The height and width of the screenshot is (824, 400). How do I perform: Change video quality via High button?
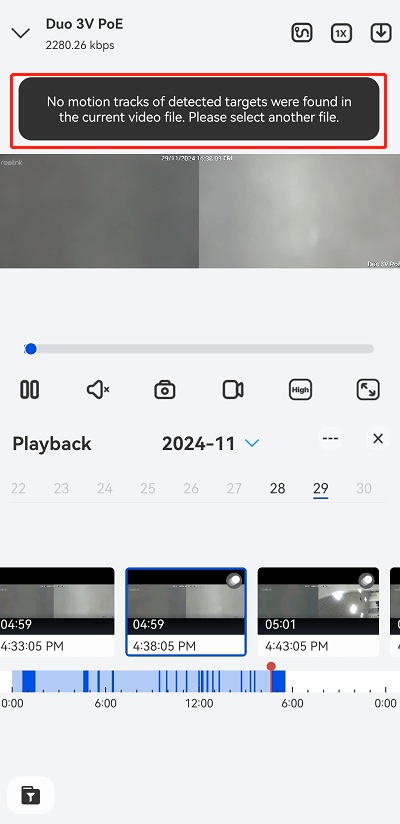point(300,390)
